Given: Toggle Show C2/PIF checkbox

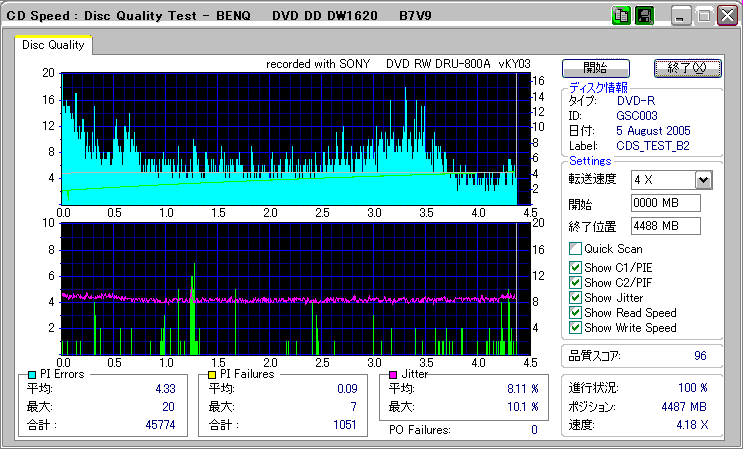Looking at the screenshot, I should click(575, 282).
